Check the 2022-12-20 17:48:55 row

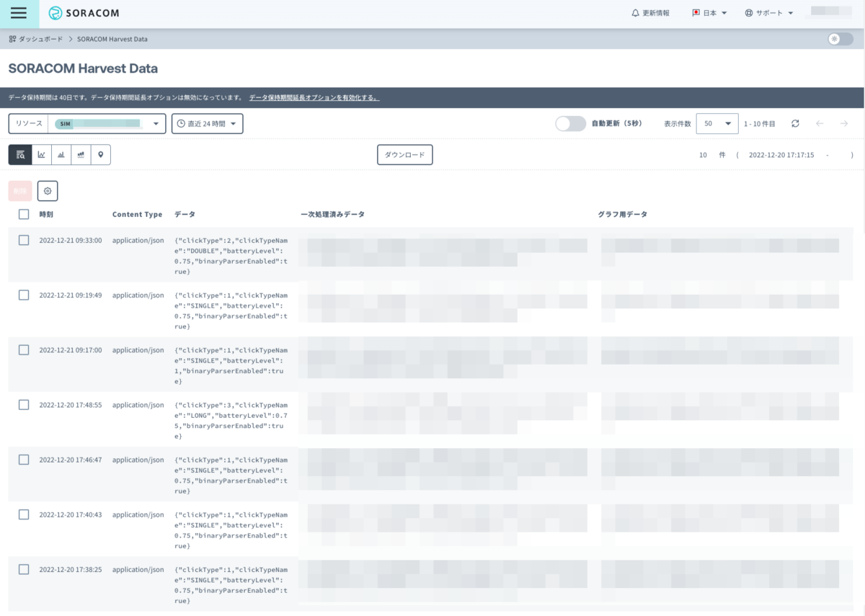pos(24,404)
